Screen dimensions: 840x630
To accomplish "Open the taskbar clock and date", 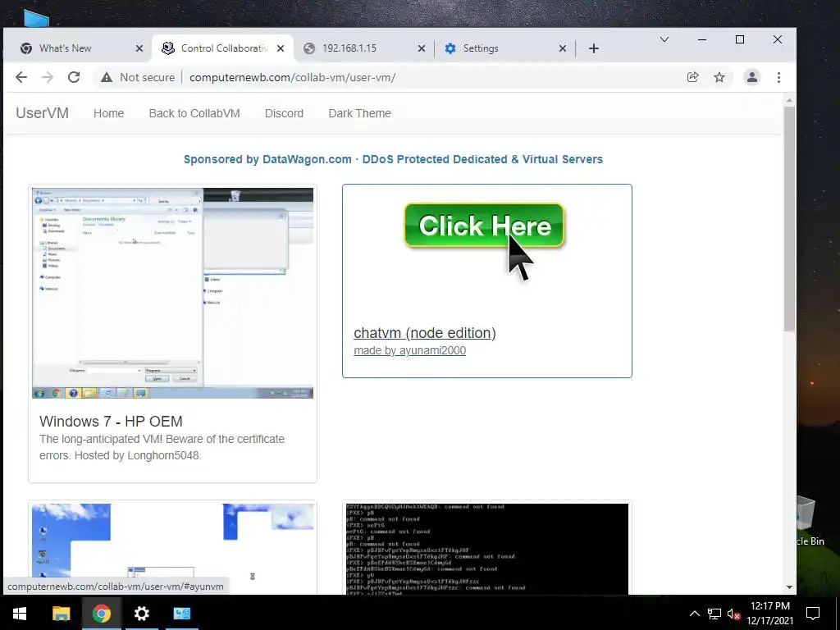I will [x=769, y=614].
